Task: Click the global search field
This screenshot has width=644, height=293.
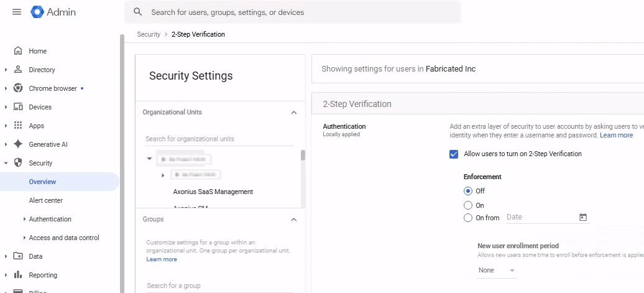Action: click(x=293, y=12)
